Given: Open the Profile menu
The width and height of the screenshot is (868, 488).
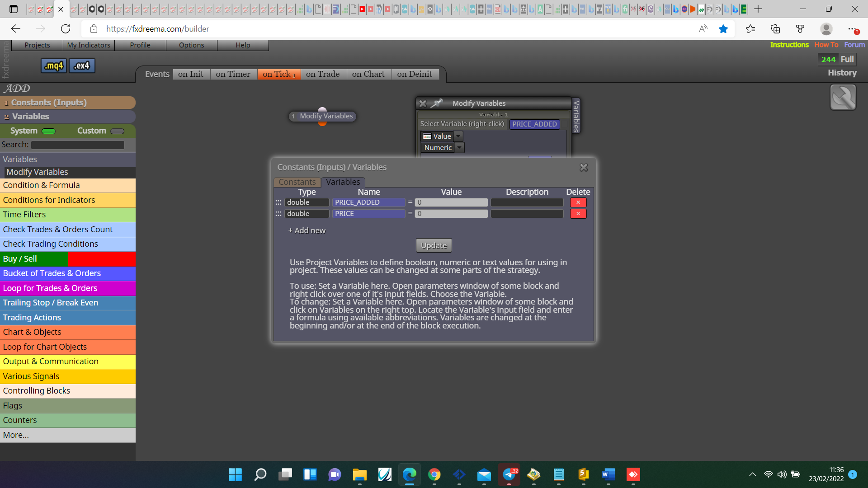Looking at the screenshot, I should tap(140, 45).
